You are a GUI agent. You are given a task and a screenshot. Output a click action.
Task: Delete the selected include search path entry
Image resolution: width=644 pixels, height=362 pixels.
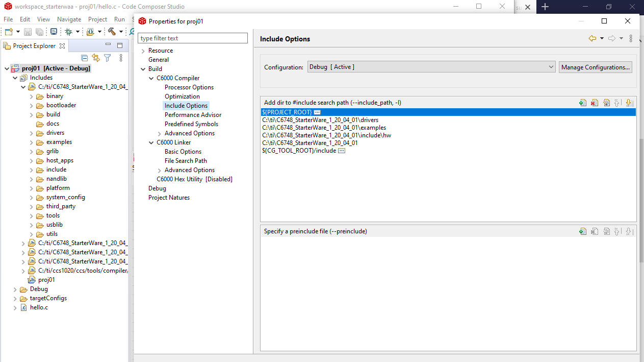click(x=595, y=103)
